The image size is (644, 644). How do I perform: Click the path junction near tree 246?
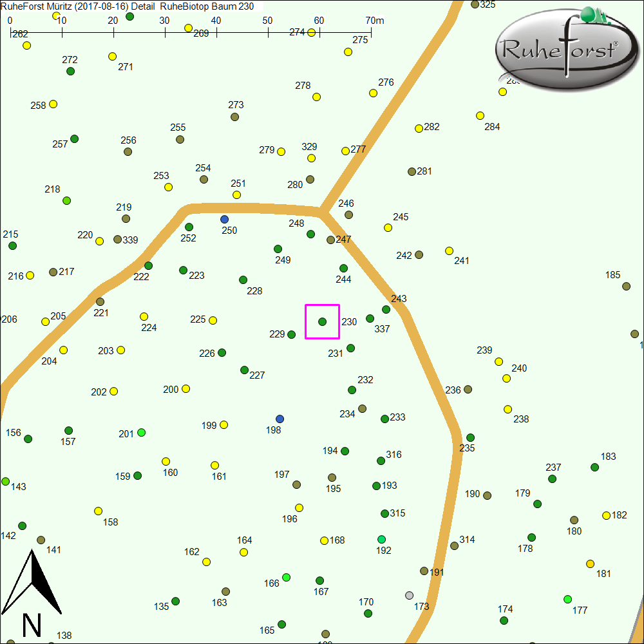click(321, 211)
